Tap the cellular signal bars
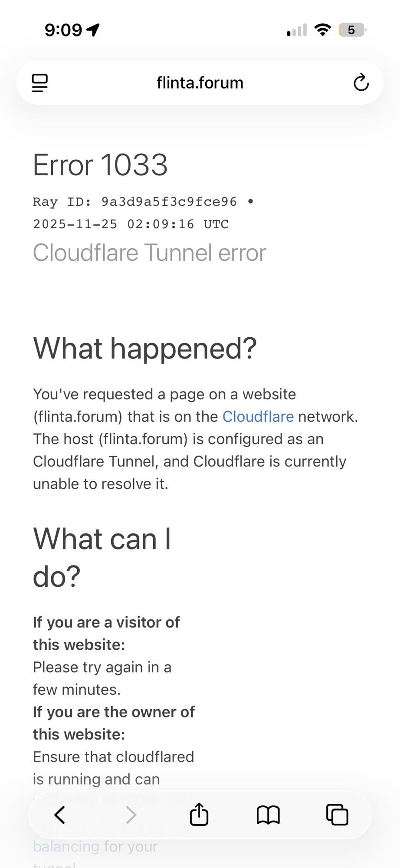The height and width of the screenshot is (868, 400). (x=297, y=30)
